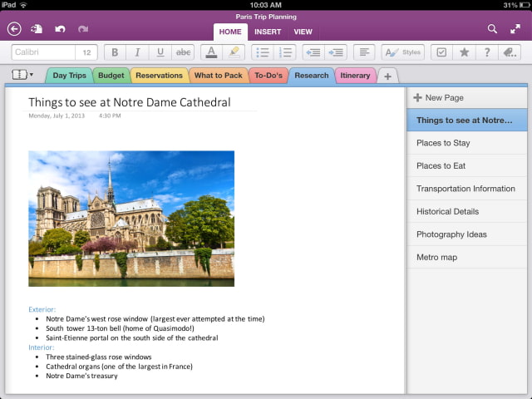Tap the back arrow button

click(14, 29)
